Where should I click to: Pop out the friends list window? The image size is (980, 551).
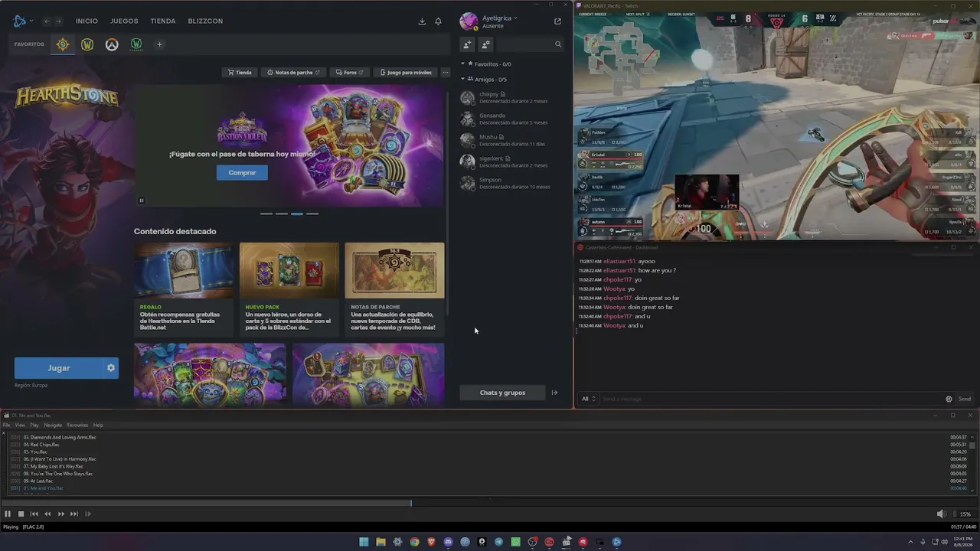[557, 21]
